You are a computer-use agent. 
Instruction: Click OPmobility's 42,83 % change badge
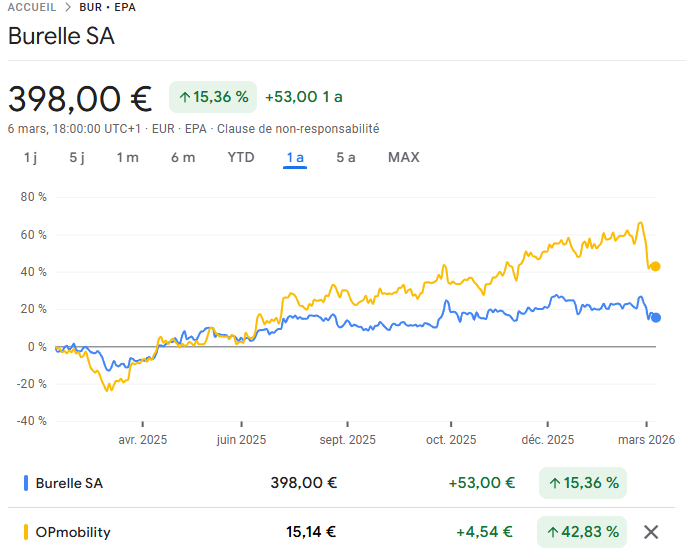582,532
